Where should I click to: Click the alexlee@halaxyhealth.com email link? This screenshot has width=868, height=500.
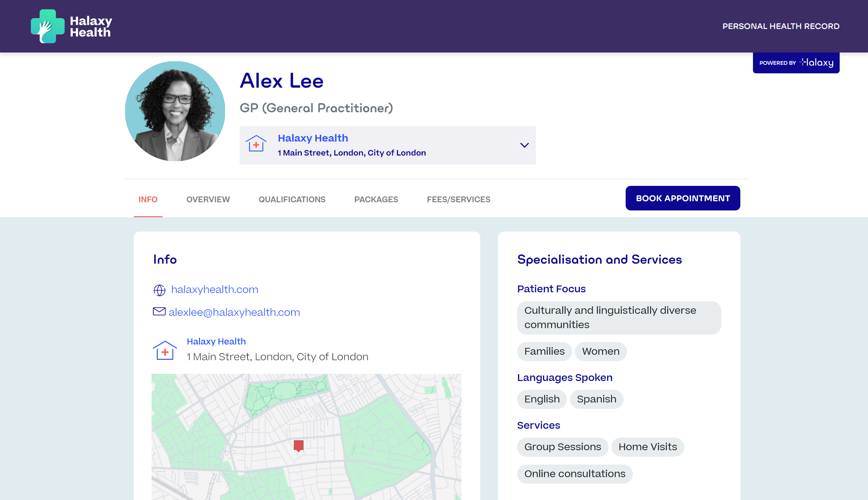234,312
